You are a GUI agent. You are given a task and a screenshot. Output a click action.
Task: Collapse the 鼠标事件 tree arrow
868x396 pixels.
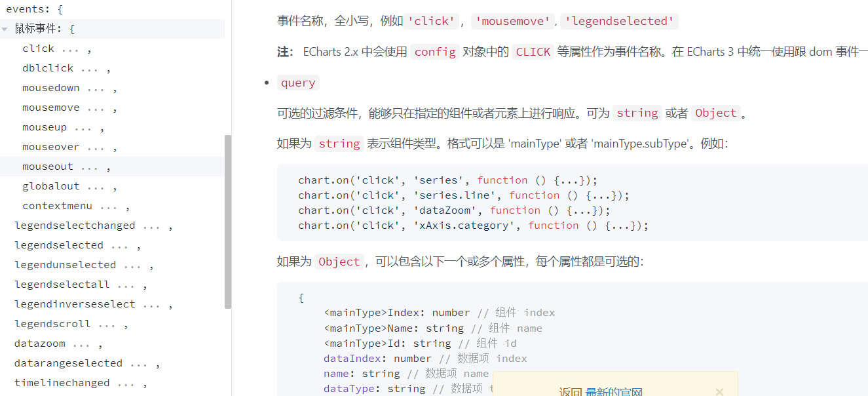tap(5, 29)
